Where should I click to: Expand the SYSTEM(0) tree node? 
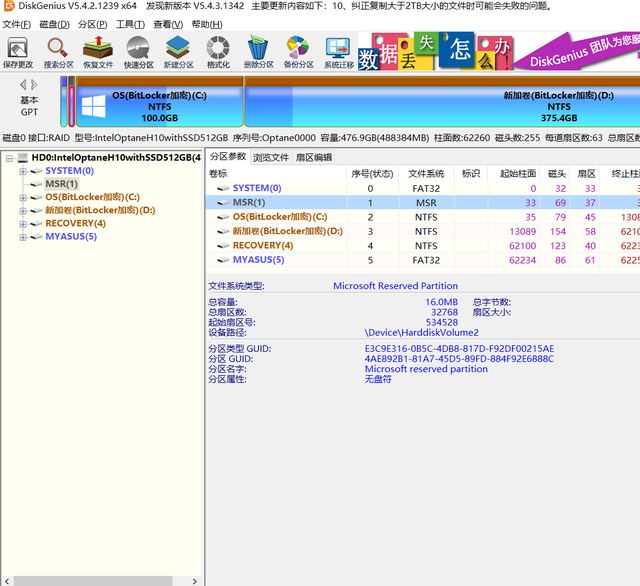[23, 171]
